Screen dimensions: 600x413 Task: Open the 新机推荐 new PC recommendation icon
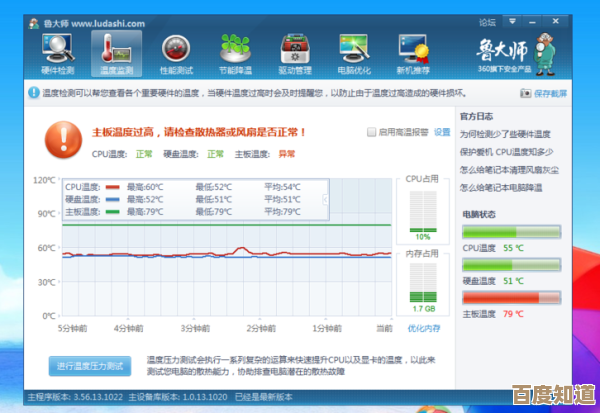click(413, 52)
